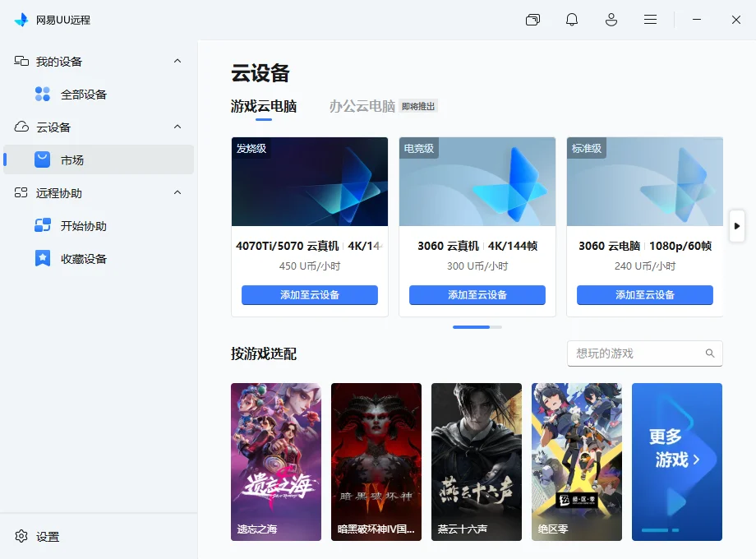Show next cloud device cards arrow

[x=737, y=226]
